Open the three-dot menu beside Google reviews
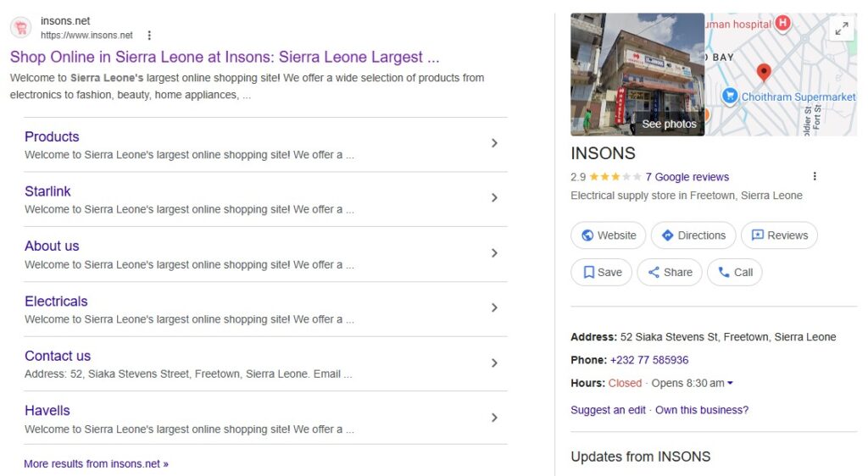 pos(815,176)
